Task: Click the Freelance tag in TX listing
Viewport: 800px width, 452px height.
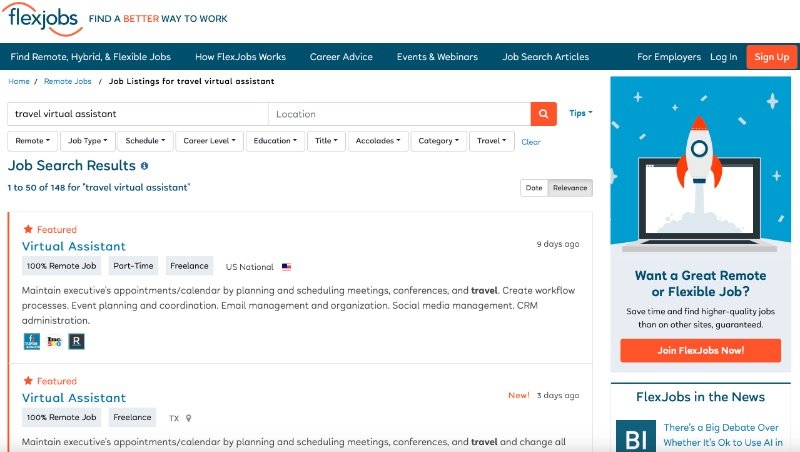Action: (132, 417)
